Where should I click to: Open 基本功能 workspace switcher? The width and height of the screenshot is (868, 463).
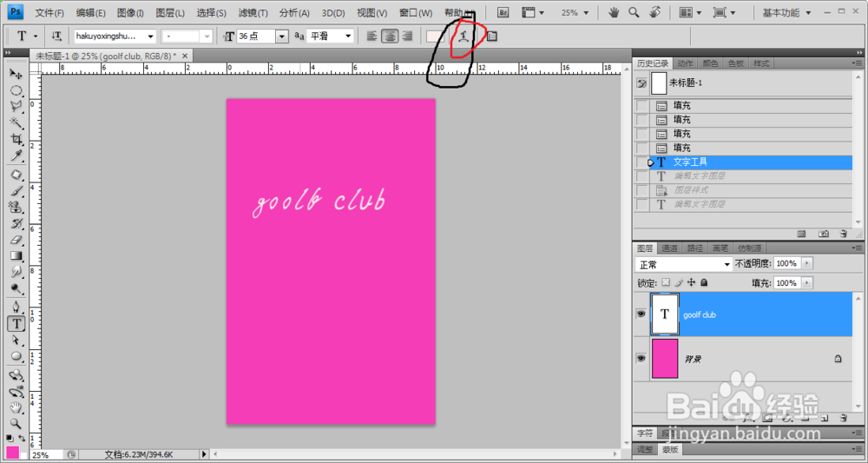(x=786, y=12)
